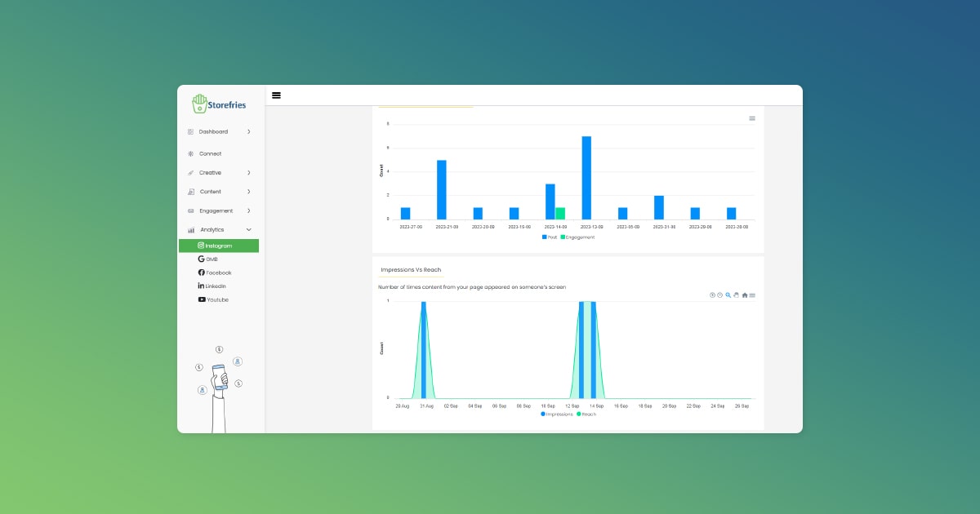The height and width of the screenshot is (514, 980).
Task: Reset chart zoom with the home icon
Action: tap(744, 295)
